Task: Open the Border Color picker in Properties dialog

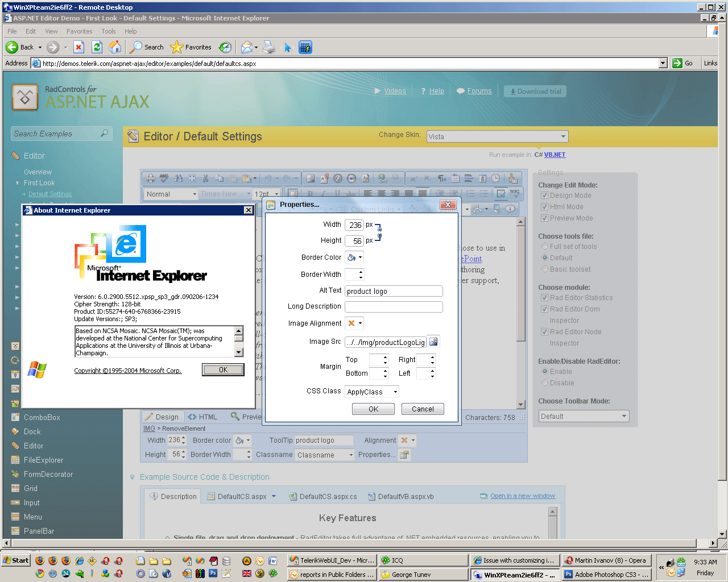Action: coord(354,257)
